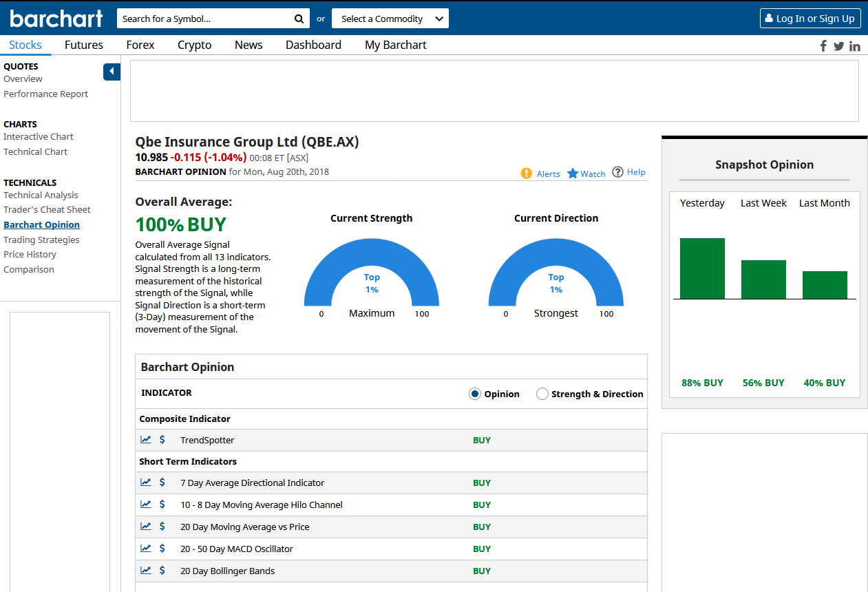The image size is (868, 592).
Task: Click the Last Month snapshot bar
Action: [x=825, y=285]
